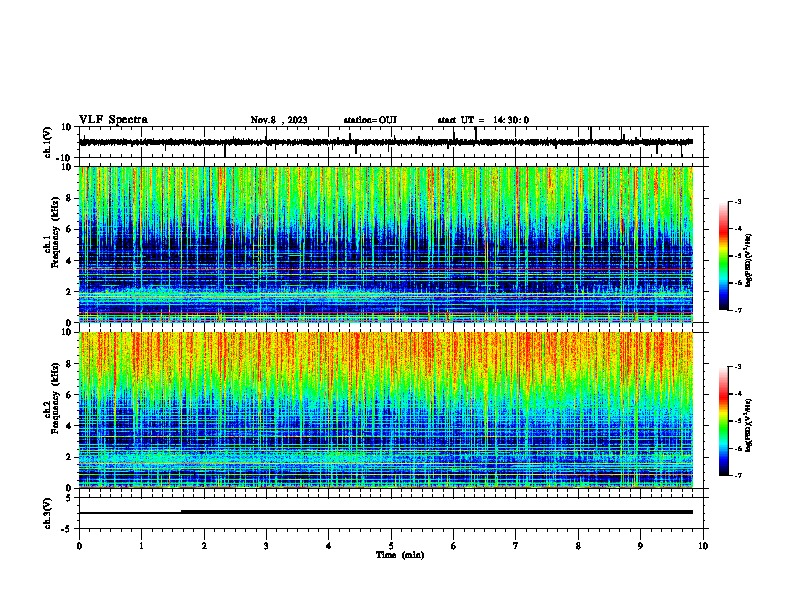Click the "ch.1(V)" waveform axis label
This screenshot has height=612, width=792.
tap(48, 142)
